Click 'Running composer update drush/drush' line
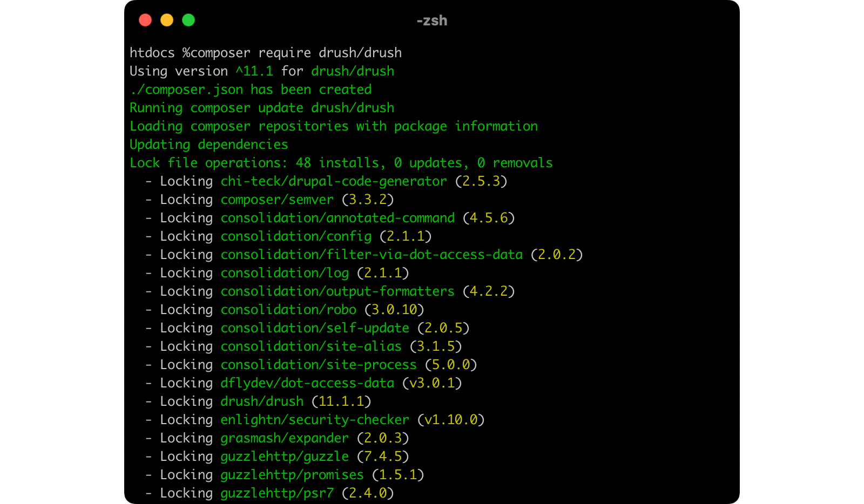The width and height of the screenshot is (864, 504). tap(262, 108)
